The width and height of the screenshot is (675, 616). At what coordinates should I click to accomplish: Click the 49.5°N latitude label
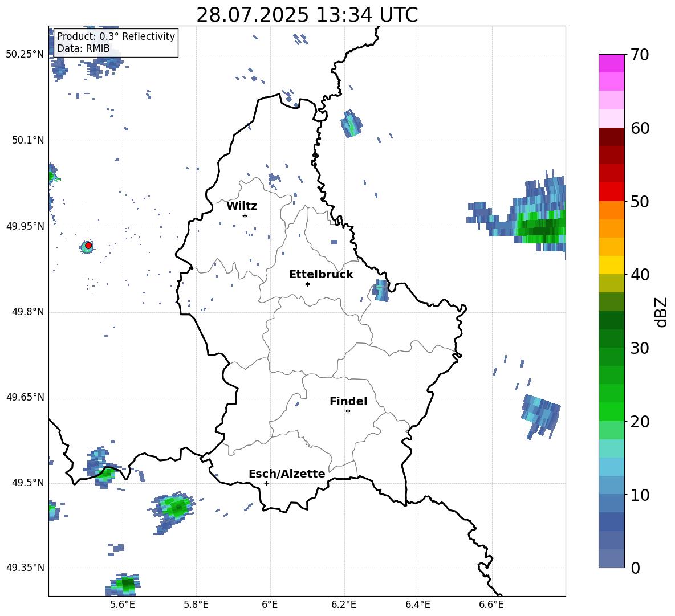point(29,483)
